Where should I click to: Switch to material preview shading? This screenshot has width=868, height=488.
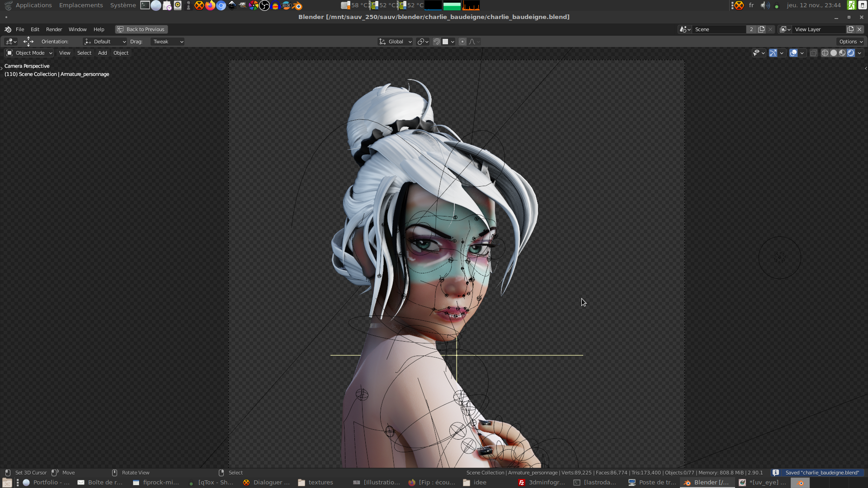[x=842, y=53]
